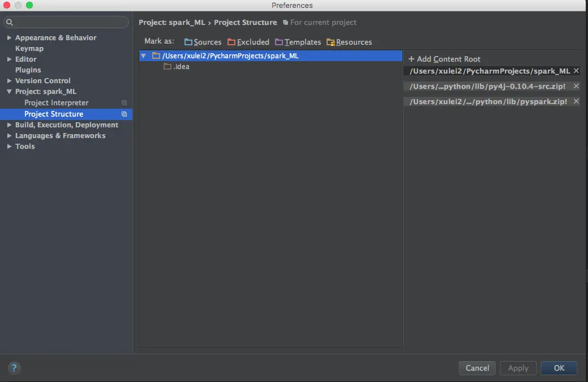
Task: Click project-level icon beside Project Interpreter
Action: pyautogui.click(x=124, y=103)
